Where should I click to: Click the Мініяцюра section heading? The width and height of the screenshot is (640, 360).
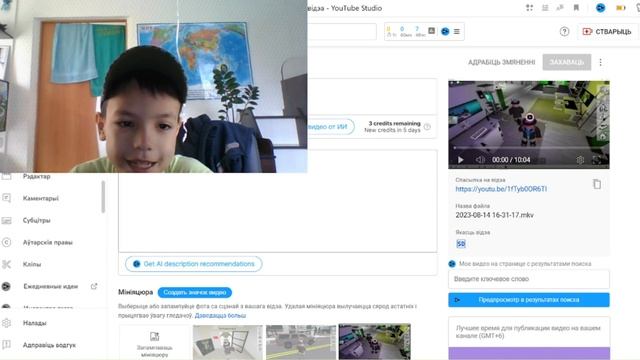click(136, 292)
